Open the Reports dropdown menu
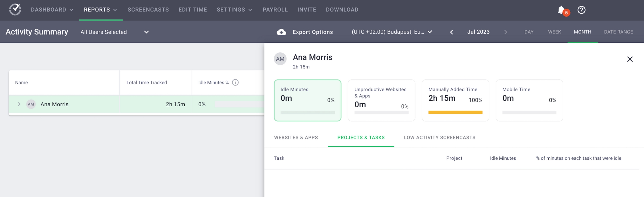Screen dimensions: 644x197 pyautogui.click(x=101, y=10)
